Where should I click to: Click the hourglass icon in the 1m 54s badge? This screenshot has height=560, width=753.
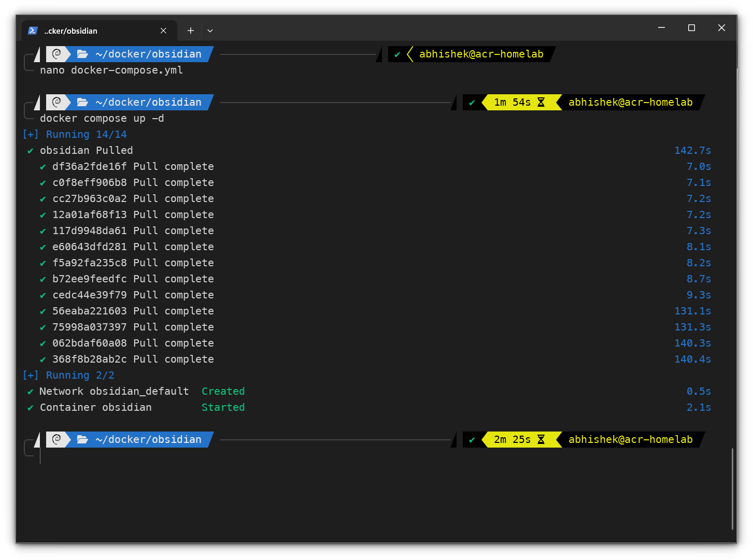(540, 102)
